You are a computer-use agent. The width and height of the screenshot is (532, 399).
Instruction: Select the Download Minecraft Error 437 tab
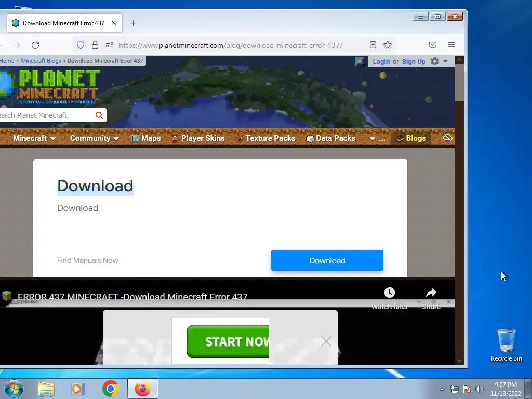tap(64, 23)
